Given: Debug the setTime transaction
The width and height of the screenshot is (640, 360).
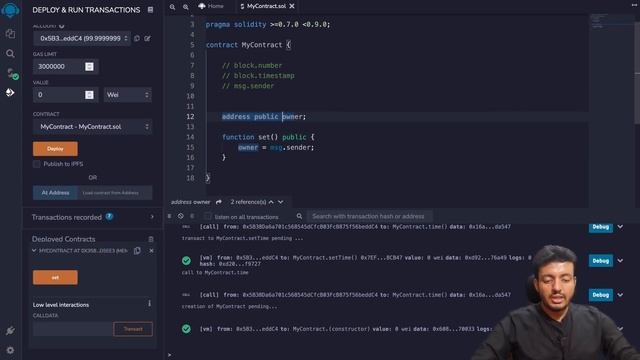Looking at the screenshot, I should [x=600, y=260].
